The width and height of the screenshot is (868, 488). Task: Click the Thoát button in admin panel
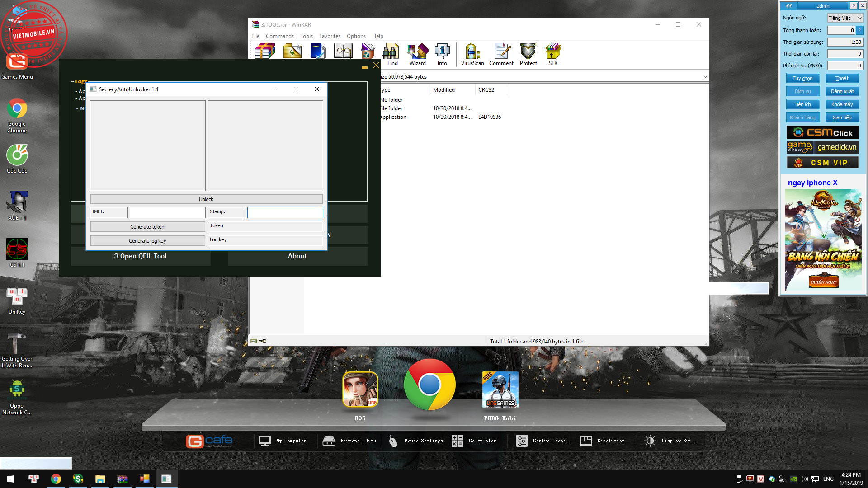coord(842,78)
